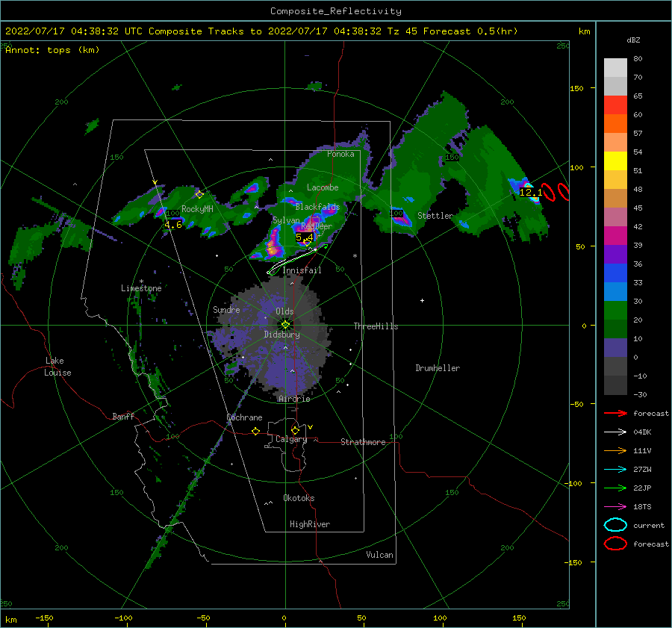
Task: Click the Banff label
Action: tap(123, 416)
